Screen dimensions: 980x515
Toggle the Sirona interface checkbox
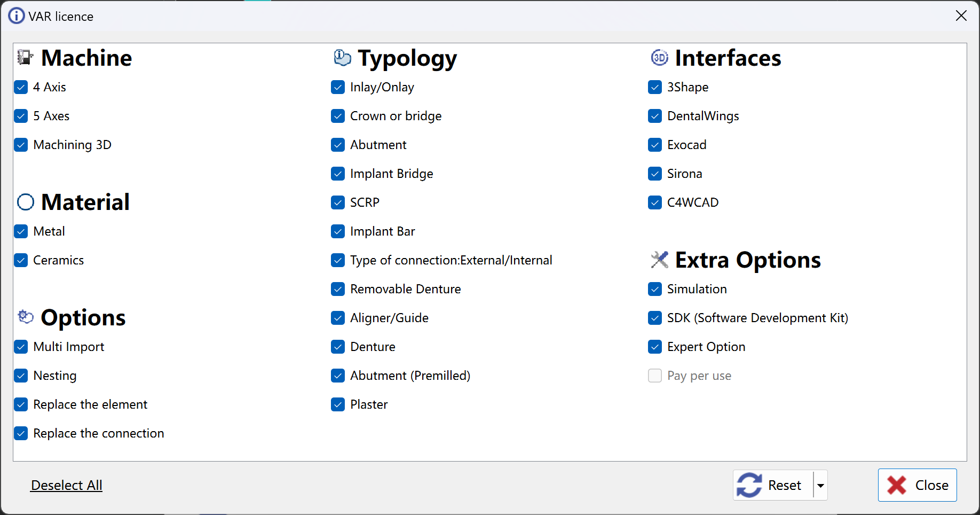pos(655,174)
